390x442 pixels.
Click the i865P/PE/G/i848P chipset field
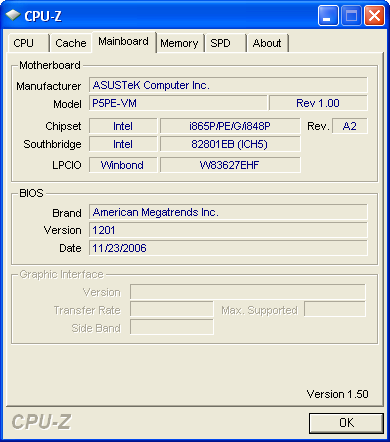230,126
